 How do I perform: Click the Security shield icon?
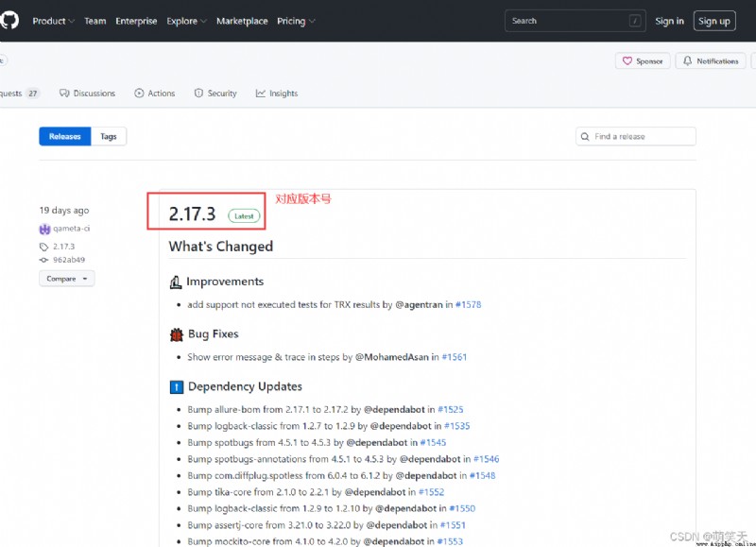coord(198,93)
